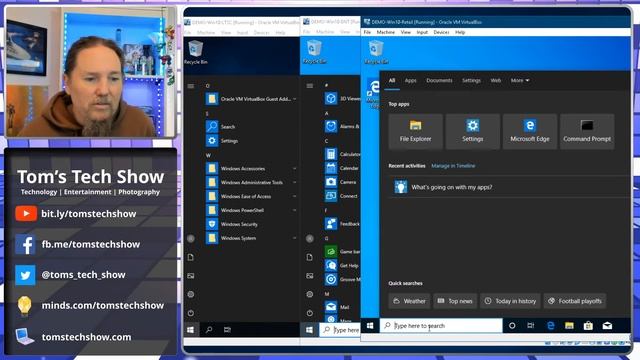Click Weather quick search button
Screen dimensions: 640x360
409,301
